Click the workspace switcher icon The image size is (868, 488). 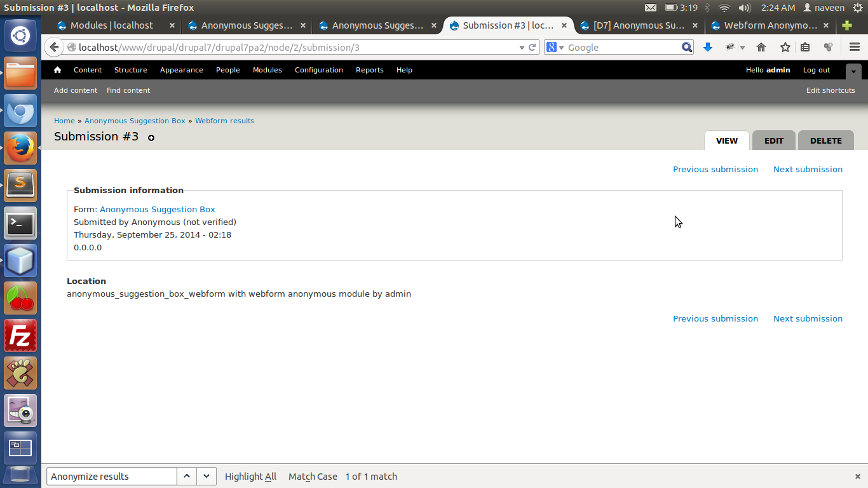tap(20, 448)
